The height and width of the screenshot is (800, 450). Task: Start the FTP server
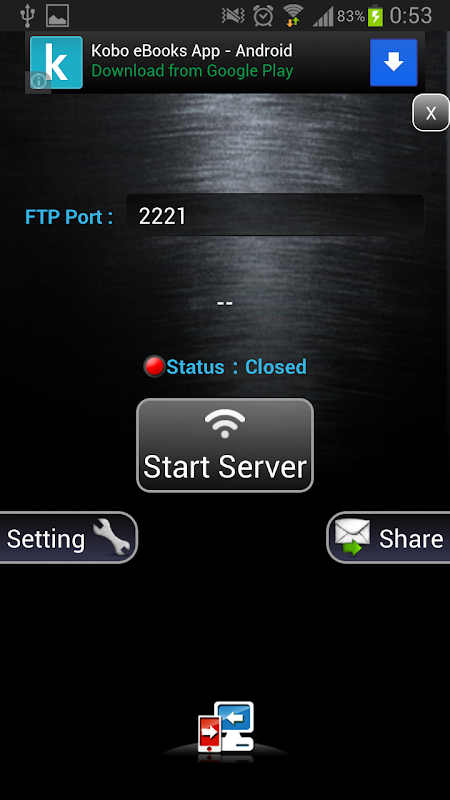[225, 445]
